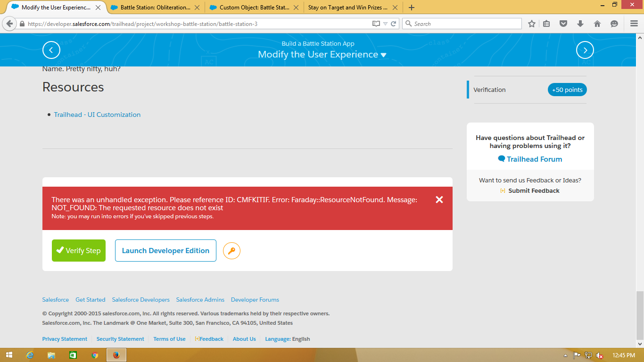Open the Windows Store taskbar icon
Image resolution: width=644 pixels, height=362 pixels.
point(73,355)
